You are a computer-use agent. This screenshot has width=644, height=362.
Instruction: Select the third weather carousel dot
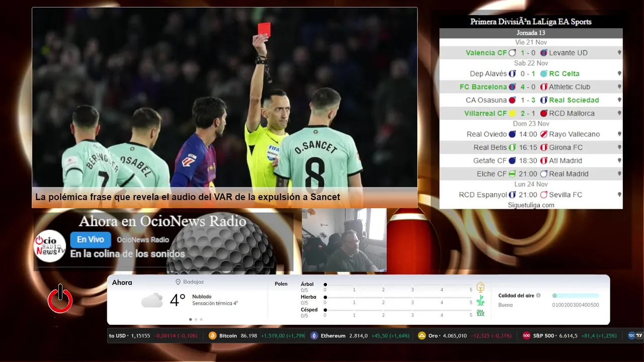click(201, 319)
